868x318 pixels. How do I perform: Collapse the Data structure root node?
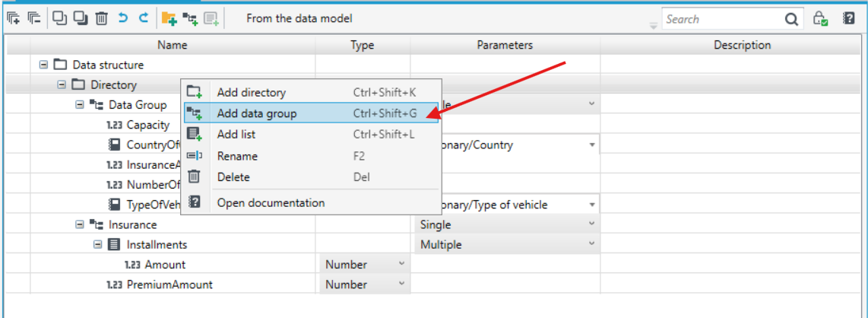point(43,65)
